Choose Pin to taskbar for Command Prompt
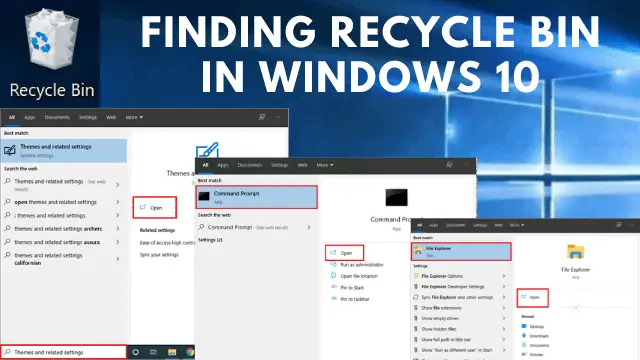The height and width of the screenshot is (360, 640). pyautogui.click(x=355, y=299)
